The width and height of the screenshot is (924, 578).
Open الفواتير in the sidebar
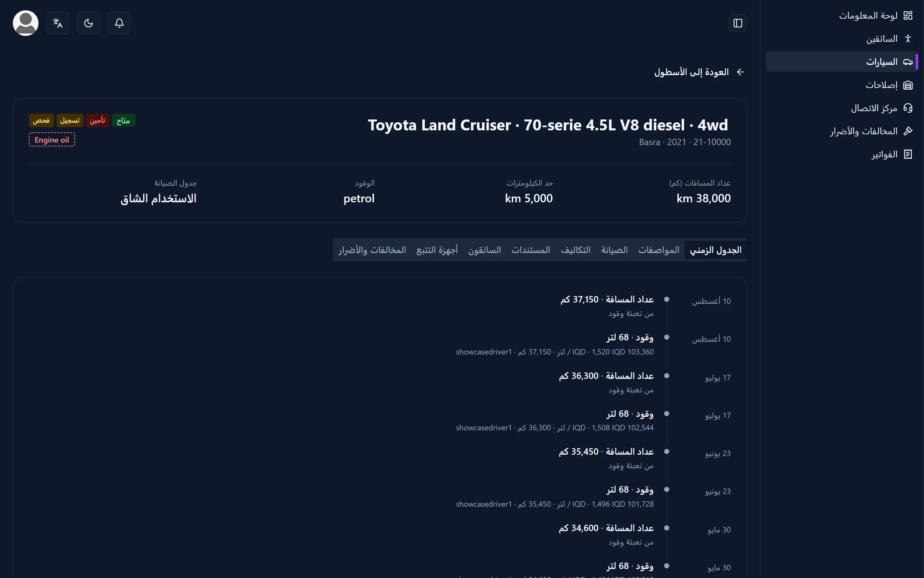coord(842,154)
